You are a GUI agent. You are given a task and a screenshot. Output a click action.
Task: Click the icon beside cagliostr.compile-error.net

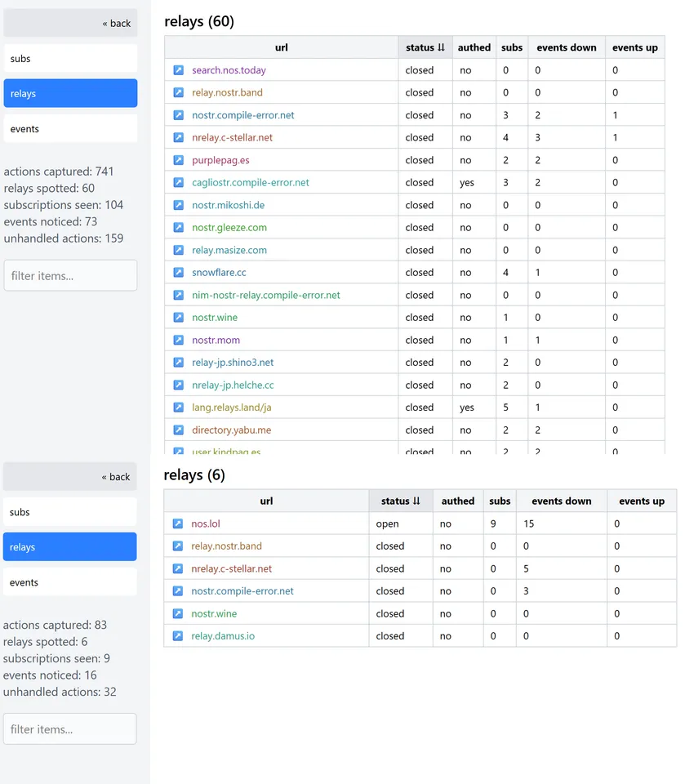(178, 183)
